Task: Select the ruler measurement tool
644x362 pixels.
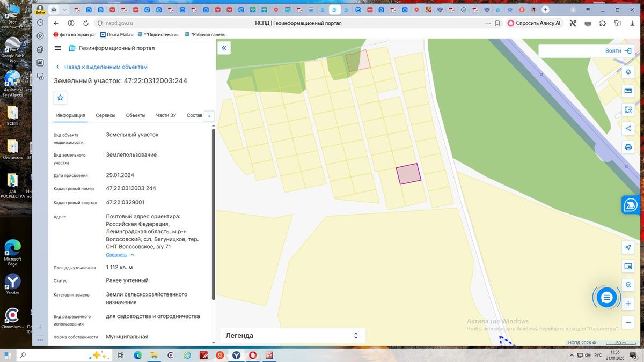Action: [x=628, y=91]
